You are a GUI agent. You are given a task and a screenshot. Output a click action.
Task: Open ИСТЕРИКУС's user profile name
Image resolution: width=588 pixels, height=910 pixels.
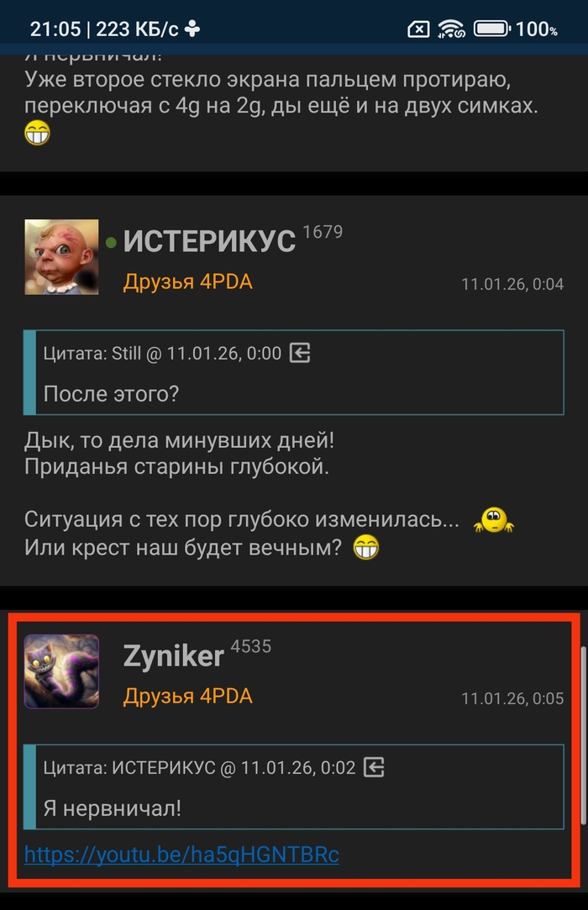point(209,241)
